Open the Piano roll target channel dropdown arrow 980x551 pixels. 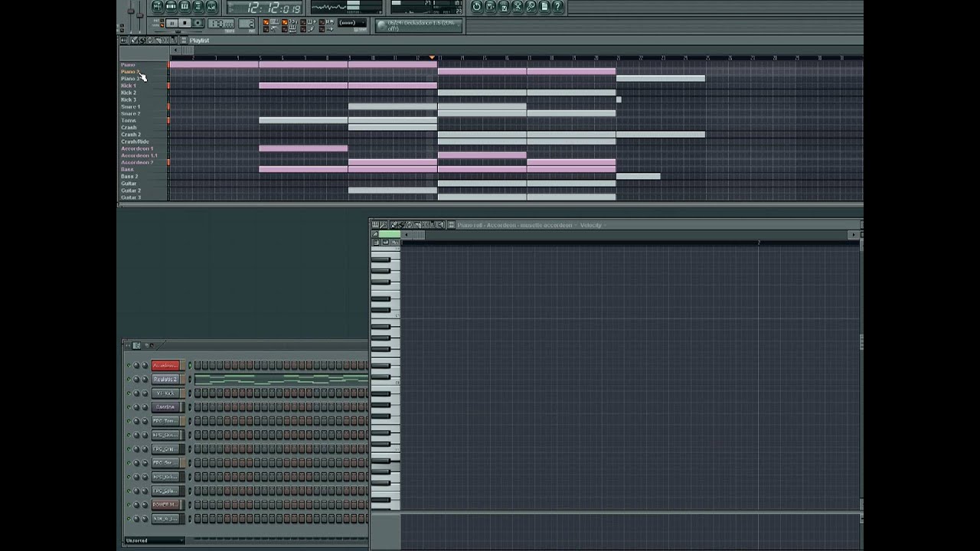[x=576, y=225]
